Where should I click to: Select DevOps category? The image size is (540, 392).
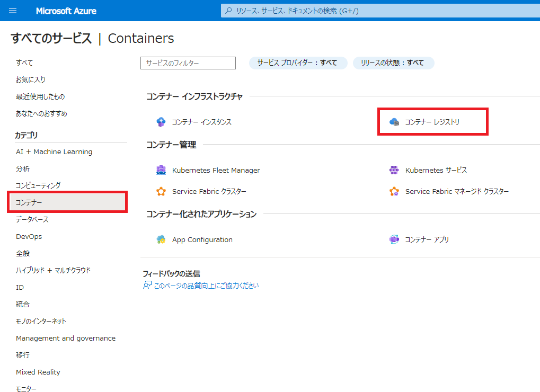coord(29,236)
